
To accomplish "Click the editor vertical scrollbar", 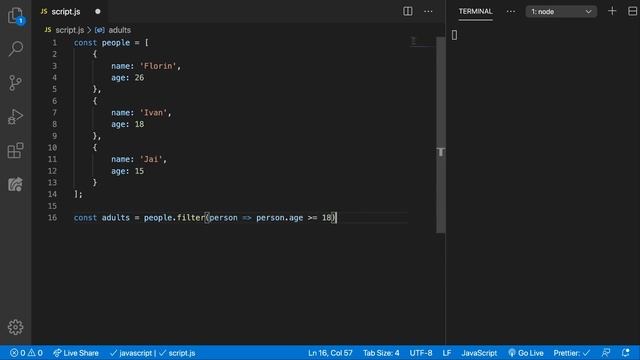I will point(440,135).
